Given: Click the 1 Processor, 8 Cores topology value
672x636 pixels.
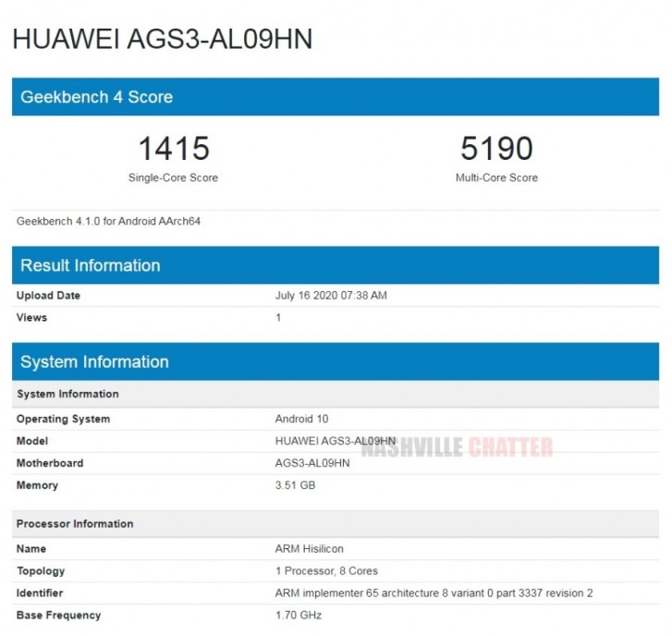Looking at the screenshot, I should tap(326, 571).
